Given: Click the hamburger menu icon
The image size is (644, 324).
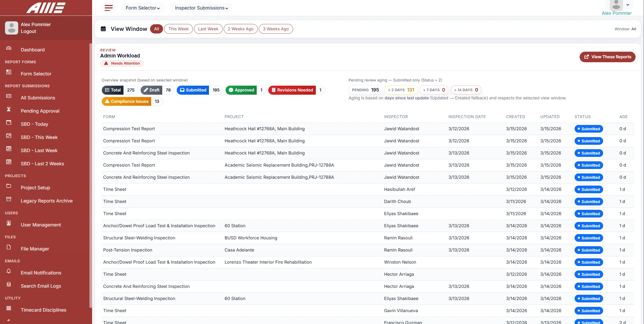Looking at the screenshot, I should (108, 8).
